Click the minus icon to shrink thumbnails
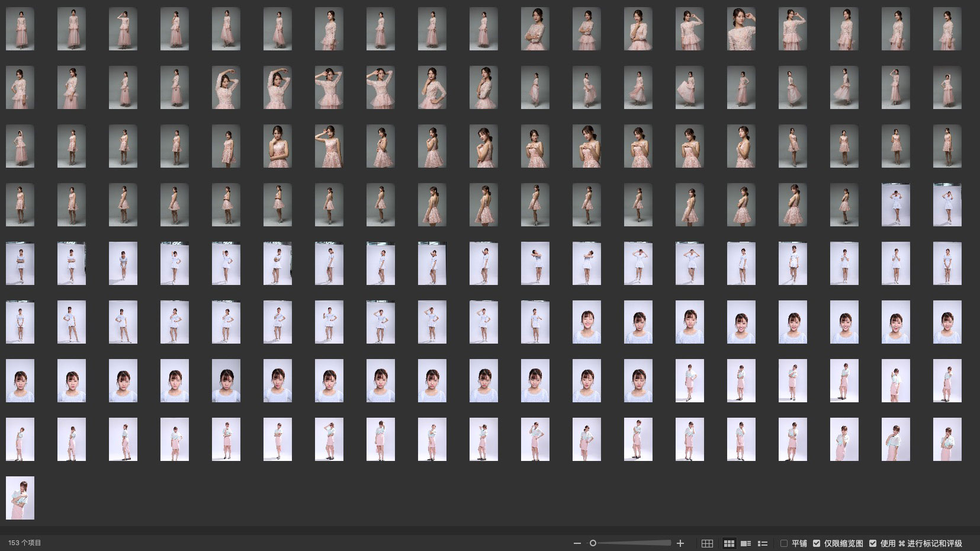980x551 pixels. pyautogui.click(x=577, y=543)
